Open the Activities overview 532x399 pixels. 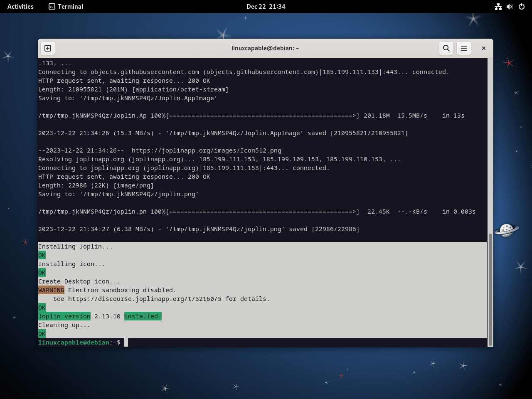pos(20,6)
